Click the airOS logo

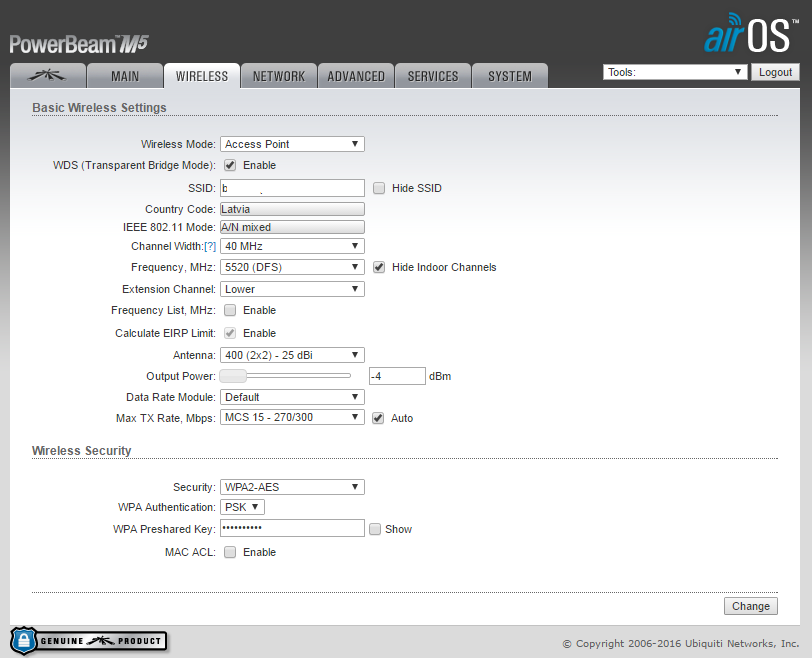coord(751,33)
